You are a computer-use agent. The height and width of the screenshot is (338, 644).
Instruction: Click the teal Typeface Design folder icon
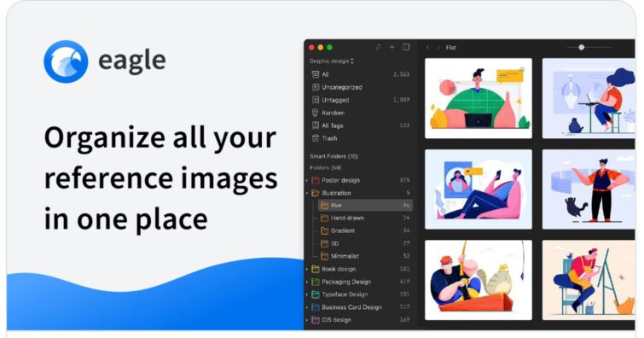[316, 294]
